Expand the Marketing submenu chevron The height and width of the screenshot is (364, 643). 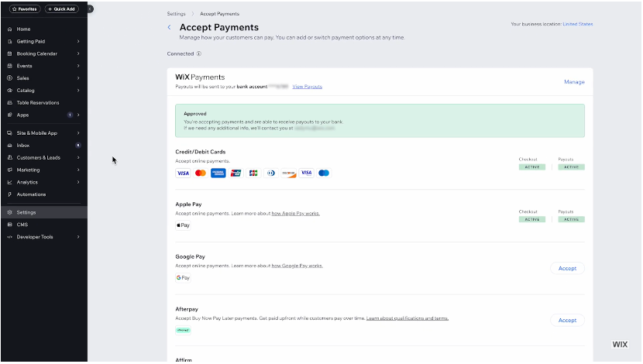[78, 170]
